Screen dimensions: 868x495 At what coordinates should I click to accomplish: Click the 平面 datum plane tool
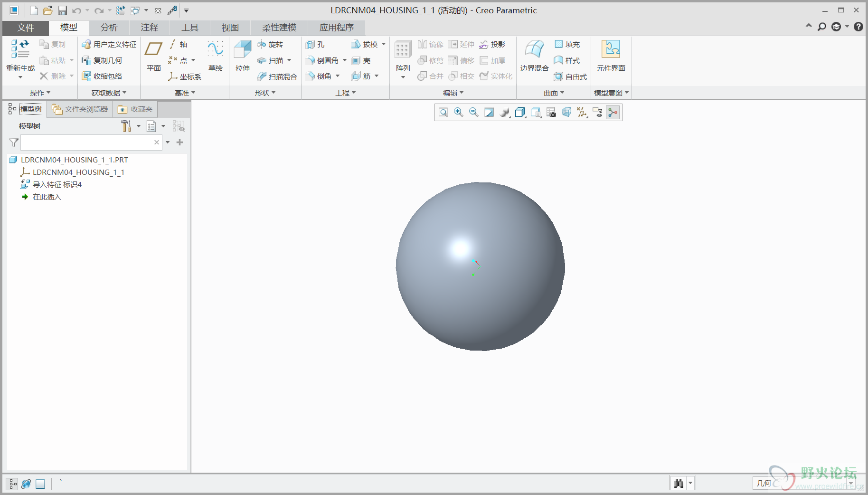[x=154, y=56]
